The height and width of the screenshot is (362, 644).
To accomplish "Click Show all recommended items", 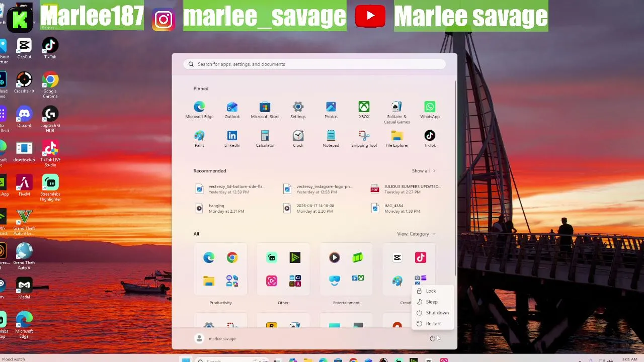I will 423,171.
